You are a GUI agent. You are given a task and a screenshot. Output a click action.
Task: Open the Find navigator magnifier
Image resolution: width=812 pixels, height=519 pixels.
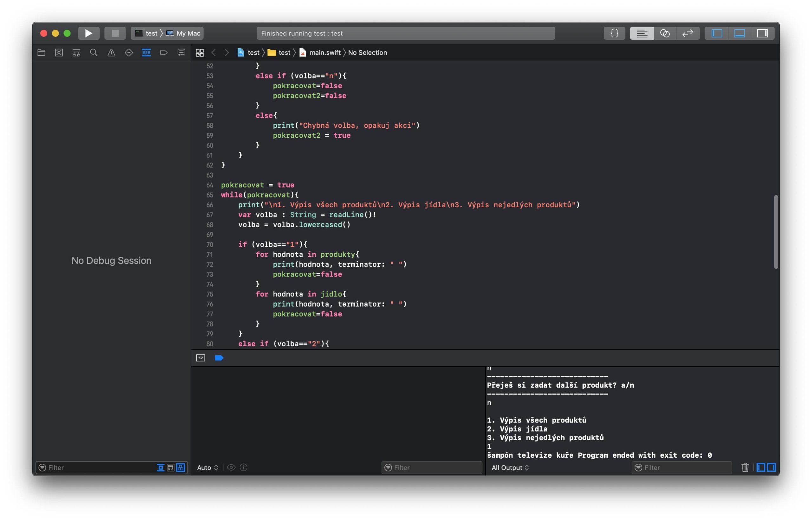point(94,52)
